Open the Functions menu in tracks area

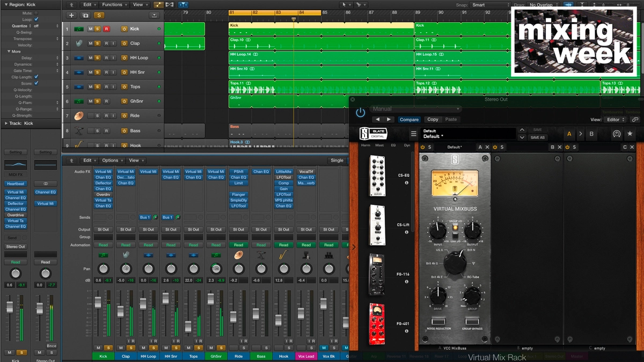point(114,5)
